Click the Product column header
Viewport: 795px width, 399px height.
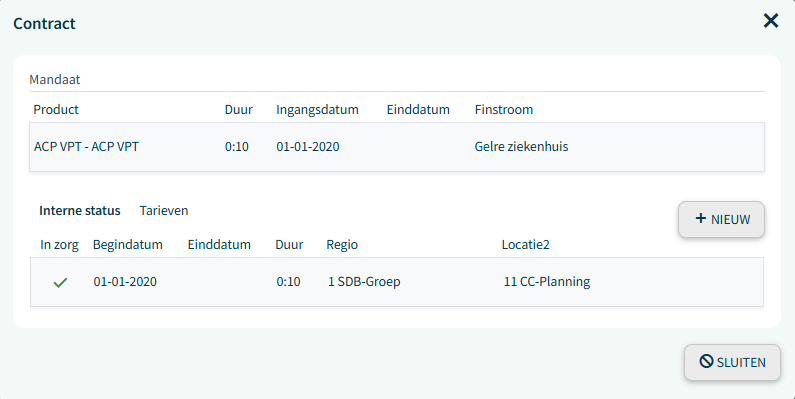coord(56,110)
